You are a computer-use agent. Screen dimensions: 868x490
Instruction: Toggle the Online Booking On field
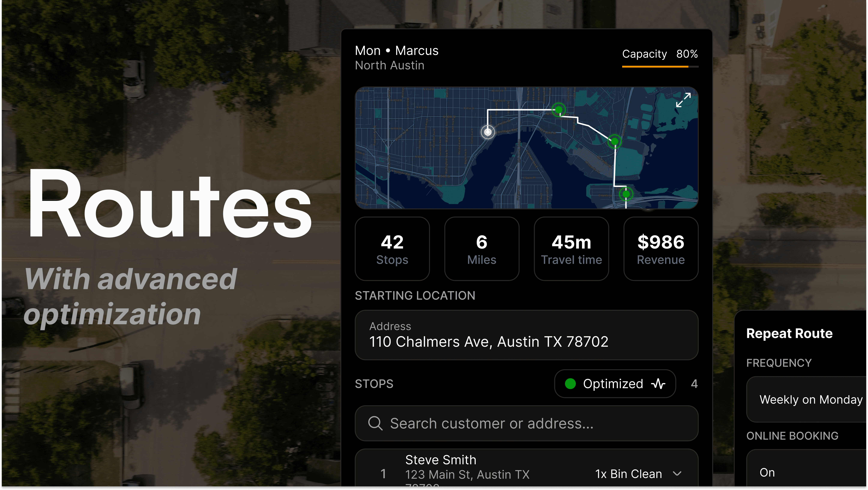(805, 472)
